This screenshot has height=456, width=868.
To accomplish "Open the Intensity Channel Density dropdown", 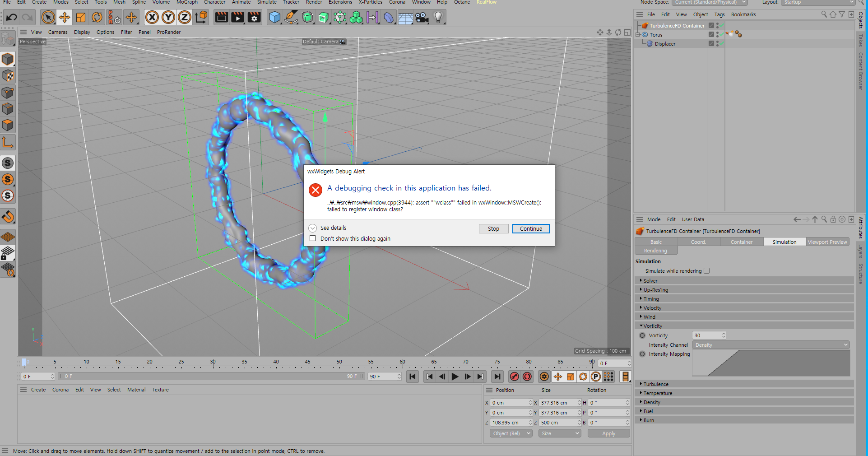I will point(771,345).
